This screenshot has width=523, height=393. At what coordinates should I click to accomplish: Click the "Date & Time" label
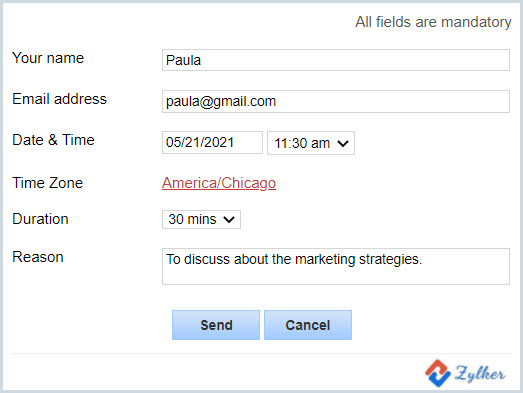pyautogui.click(x=53, y=140)
